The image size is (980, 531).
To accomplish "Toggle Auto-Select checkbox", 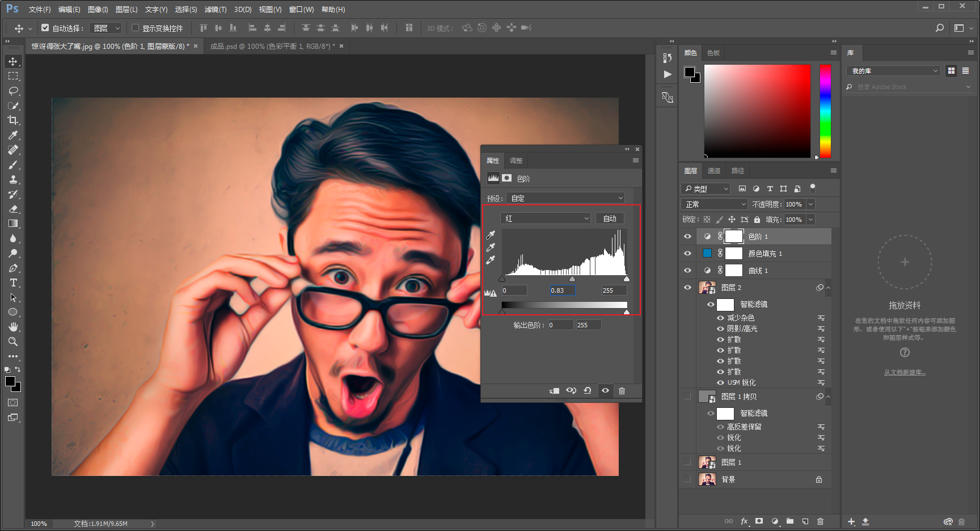I will click(x=45, y=28).
